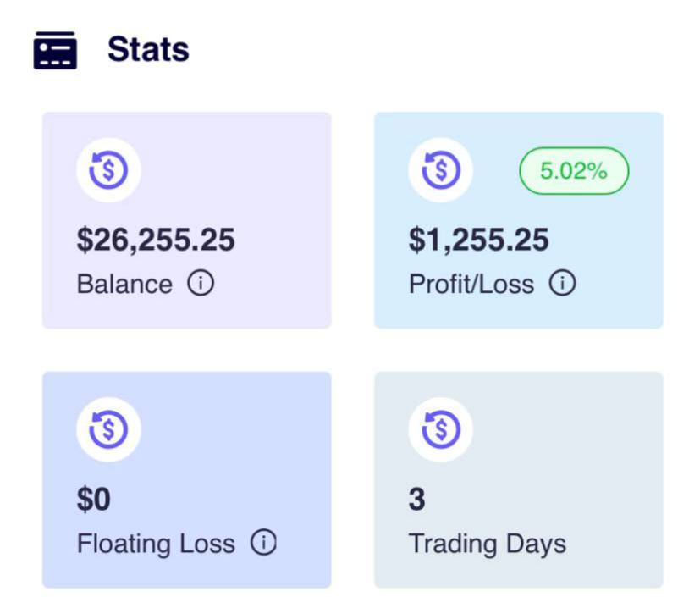Open the Floating Loss info icon
Screen dimensions: 700x597
pyautogui.click(x=263, y=543)
